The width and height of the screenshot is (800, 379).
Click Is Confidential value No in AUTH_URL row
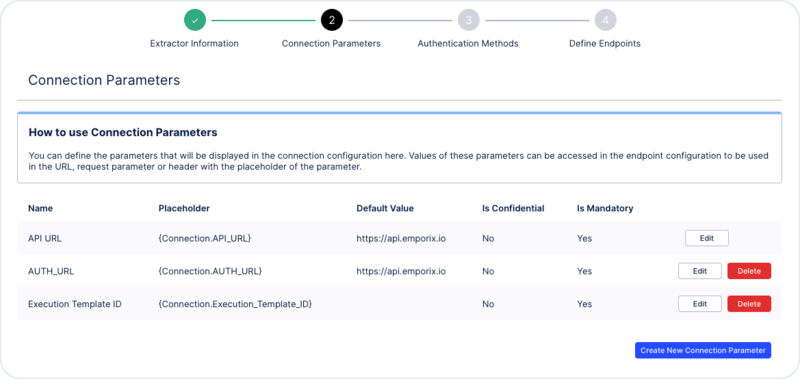coord(488,271)
